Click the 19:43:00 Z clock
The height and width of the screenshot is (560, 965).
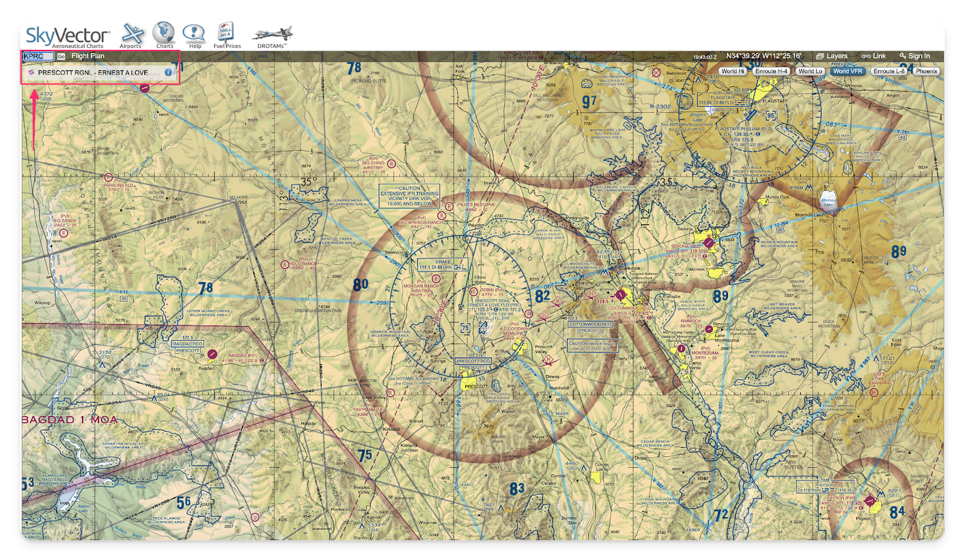click(705, 57)
